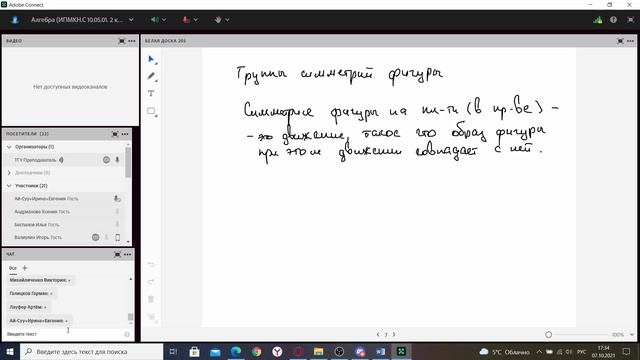Screen dimensions: 640x360
Task: Click the Adobe Connect logo icon
Action: tap(15, 20)
